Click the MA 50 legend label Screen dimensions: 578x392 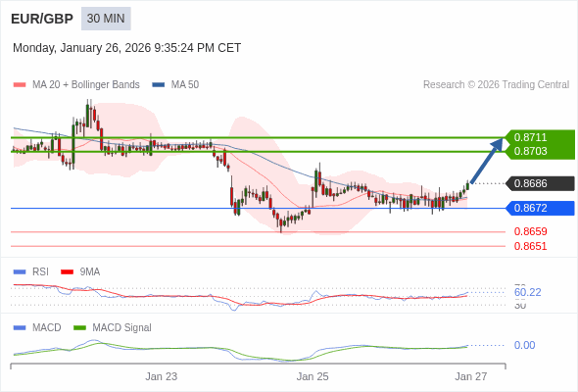185,85
